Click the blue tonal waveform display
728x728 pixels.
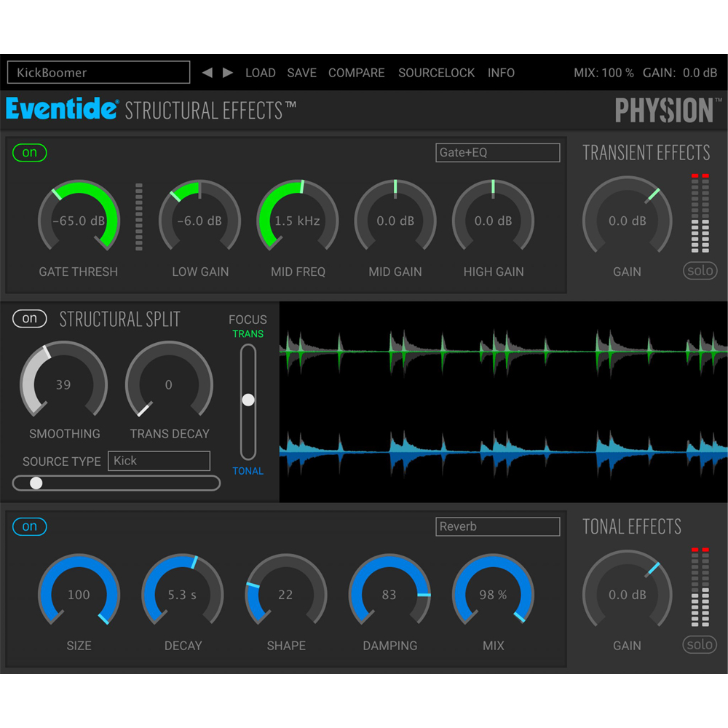[503, 451]
